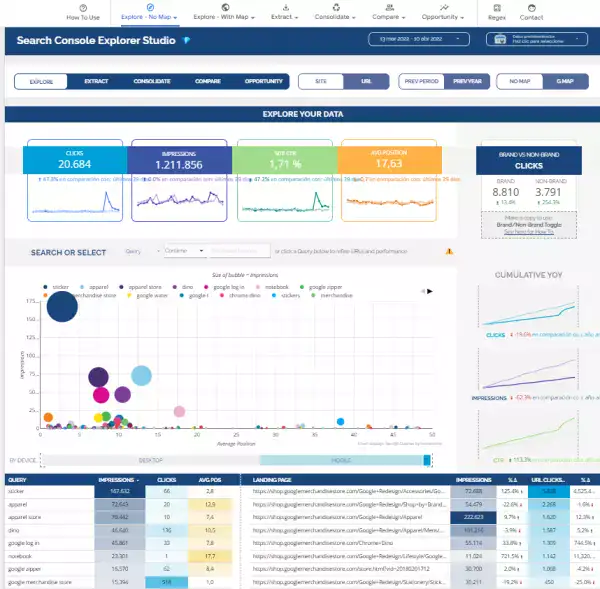This screenshot has height=589, width=600.
Task: Open the Consolidate navigation menu
Action: (335, 13)
